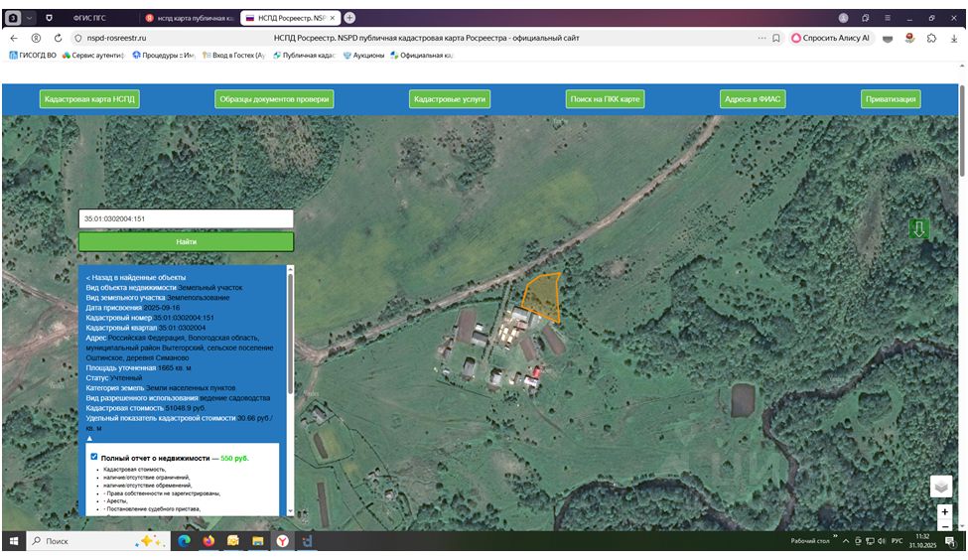
Task: Click the volume speaker tray icon
Action: coord(881,541)
